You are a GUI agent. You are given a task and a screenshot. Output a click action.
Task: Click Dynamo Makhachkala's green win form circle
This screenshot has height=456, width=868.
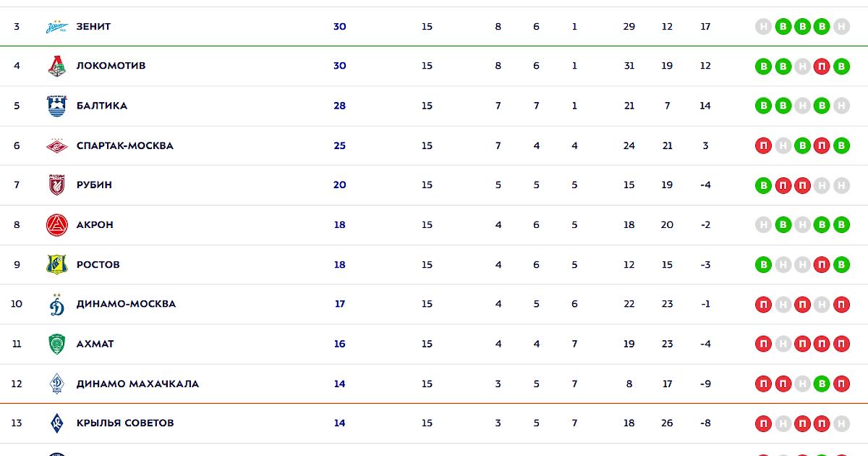(822, 384)
